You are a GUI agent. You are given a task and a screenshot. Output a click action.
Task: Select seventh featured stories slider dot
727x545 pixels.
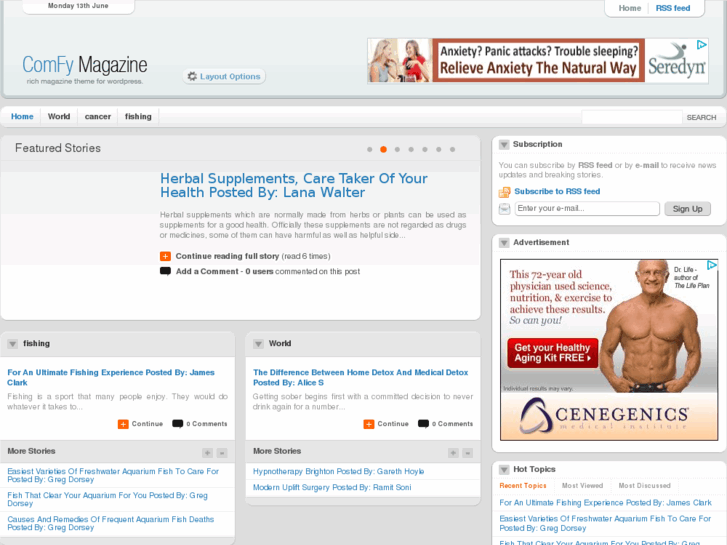[453, 149]
